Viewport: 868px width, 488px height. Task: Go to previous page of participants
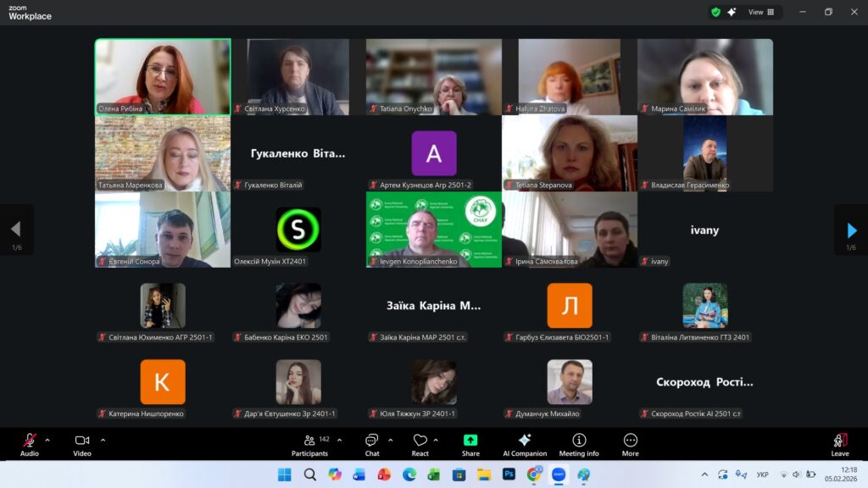coord(15,230)
